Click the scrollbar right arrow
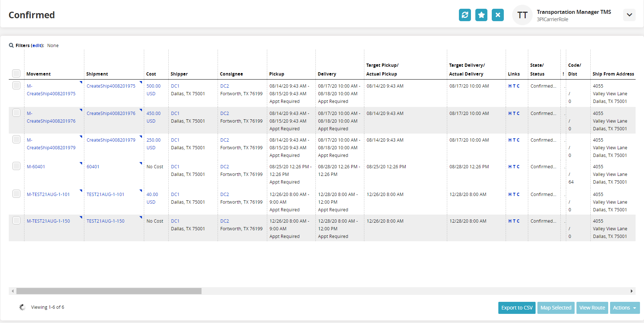644x323 pixels. pyautogui.click(x=632, y=291)
